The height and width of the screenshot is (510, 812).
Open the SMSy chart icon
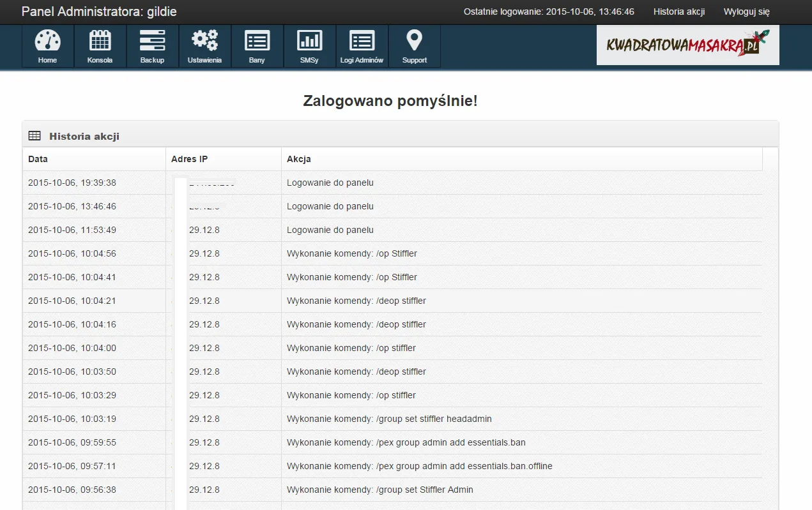click(x=309, y=46)
